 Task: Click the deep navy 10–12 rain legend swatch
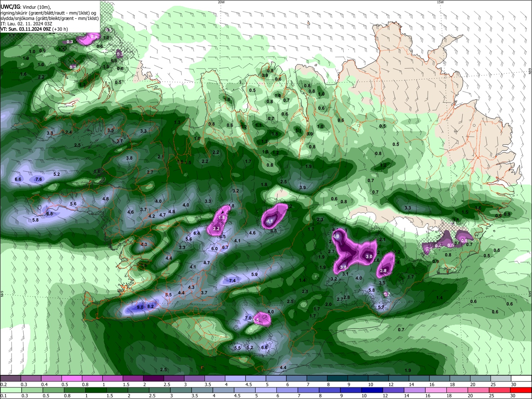(x=371, y=390)
